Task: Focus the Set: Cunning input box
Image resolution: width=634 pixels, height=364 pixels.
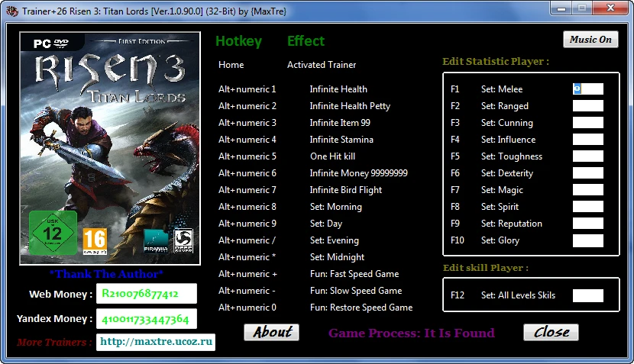Action: pyautogui.click(x=588, y=122)
